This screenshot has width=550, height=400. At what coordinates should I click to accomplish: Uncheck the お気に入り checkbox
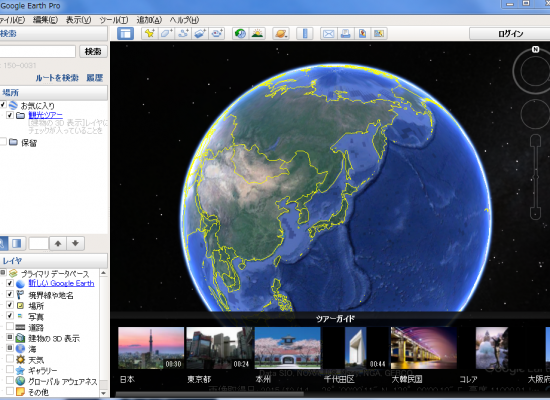tap(2, 105)
